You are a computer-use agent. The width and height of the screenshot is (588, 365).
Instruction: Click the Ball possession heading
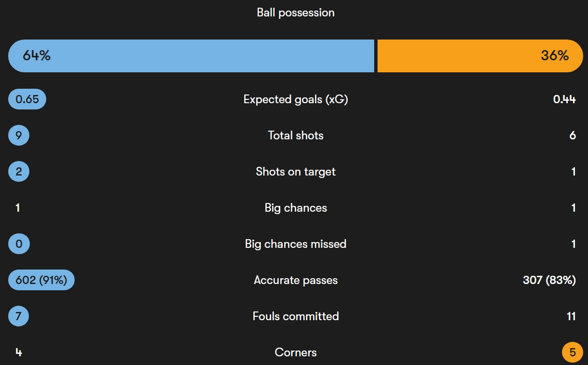pyautogui.click(x=296, y=13)
